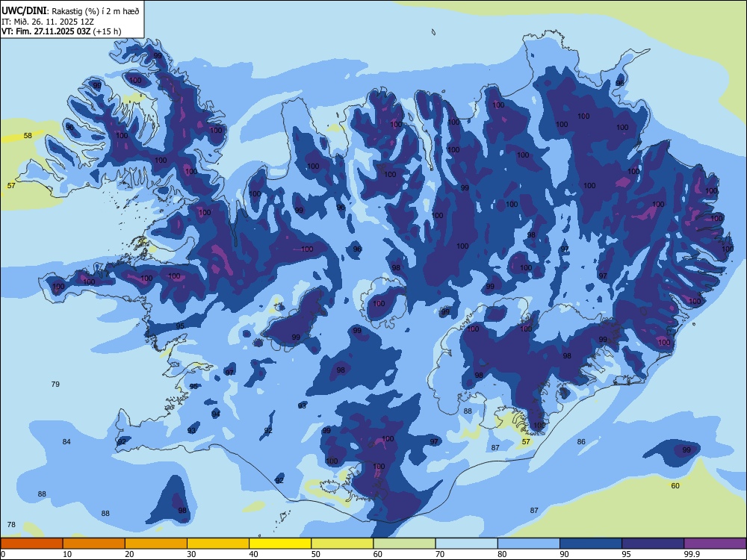Click the 90–95 dark blue legend swatch
The height and width of the screenshot is (560, 747).
point(591,544)
